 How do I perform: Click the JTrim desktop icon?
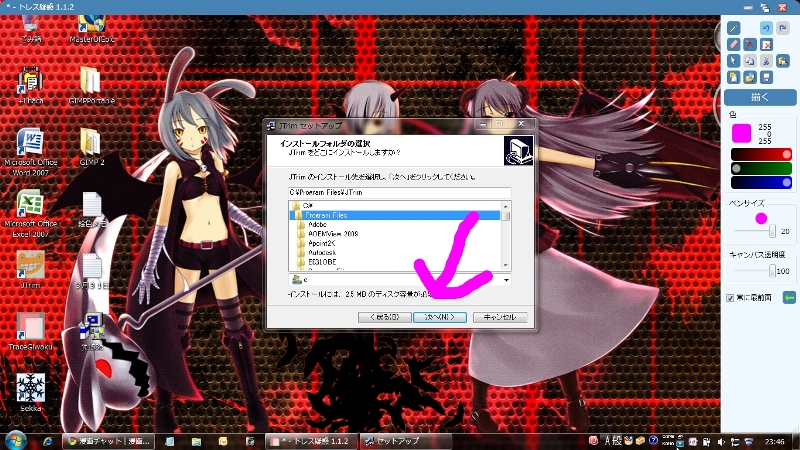(31, 269)
